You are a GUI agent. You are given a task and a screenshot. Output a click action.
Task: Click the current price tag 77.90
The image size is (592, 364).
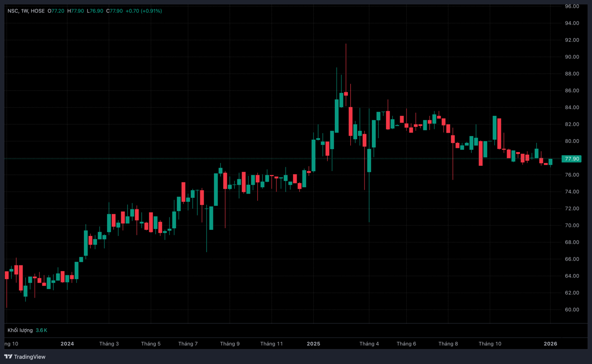point(572,159)
